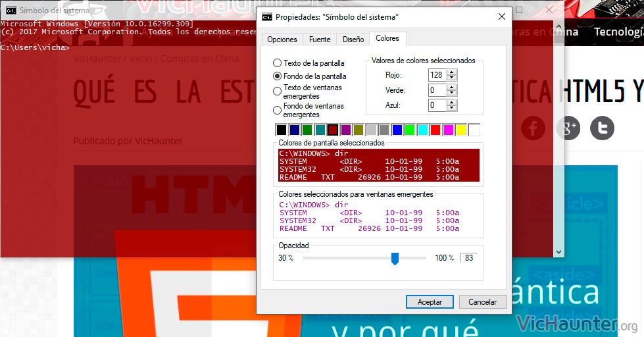This screenshot has height=337, width=644.
Task: Pick the purple color swatch
Action: tap(346, 130)
